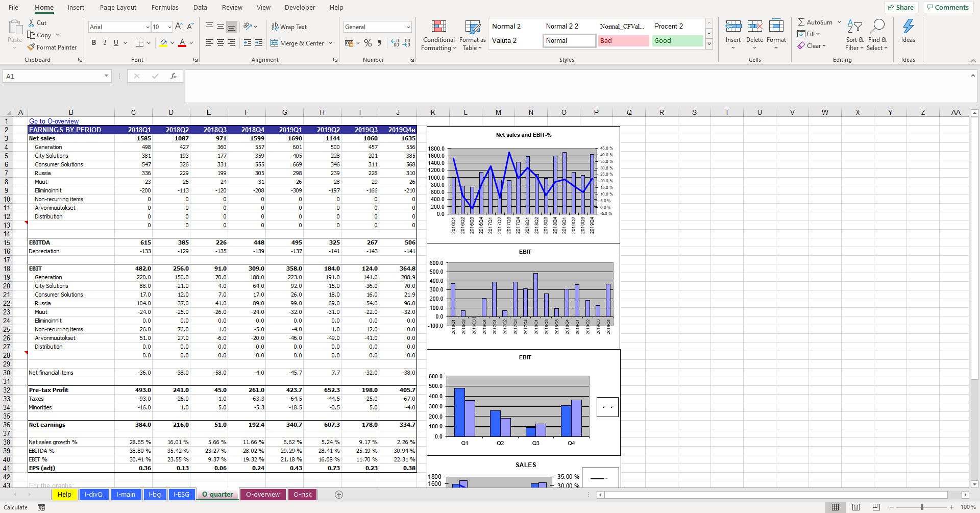Expand the cell Styles gallery
980x513 pixels.
[x=709, y=44]
